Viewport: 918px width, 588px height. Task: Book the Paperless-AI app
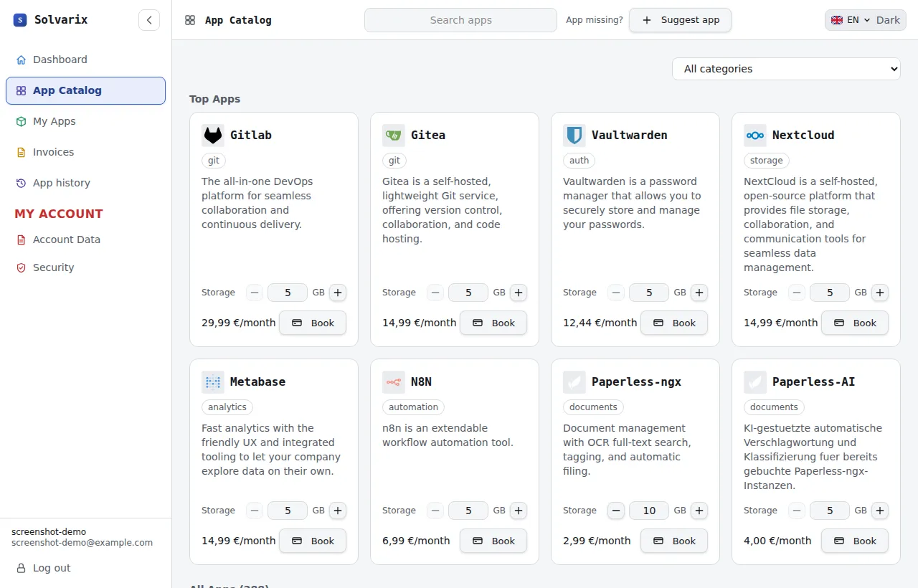tap(855, 541)
